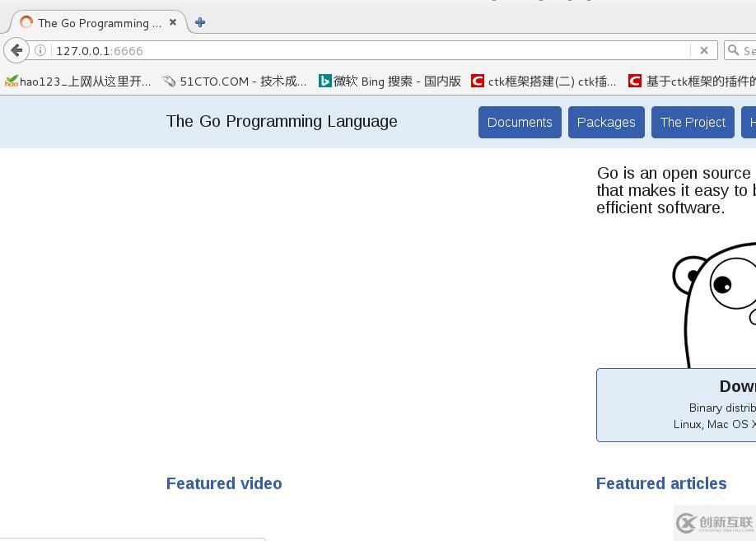Open 基于ctk框架的插件 bookmark

tap(692, 81)
